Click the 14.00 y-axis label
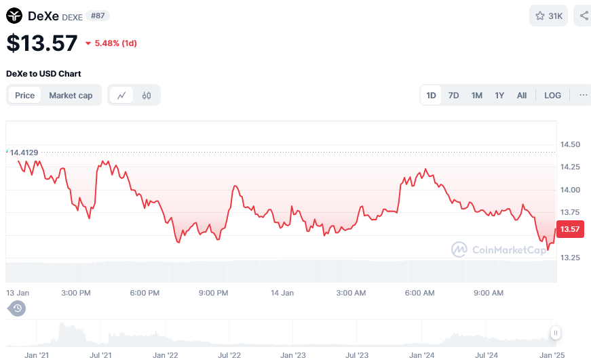The image size is (591, 364). coord(570,190)
